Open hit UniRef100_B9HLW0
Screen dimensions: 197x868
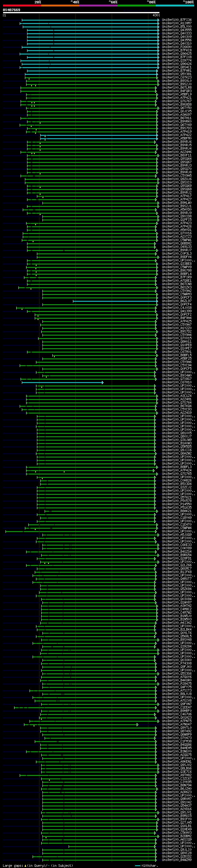(x=177, y=203)
